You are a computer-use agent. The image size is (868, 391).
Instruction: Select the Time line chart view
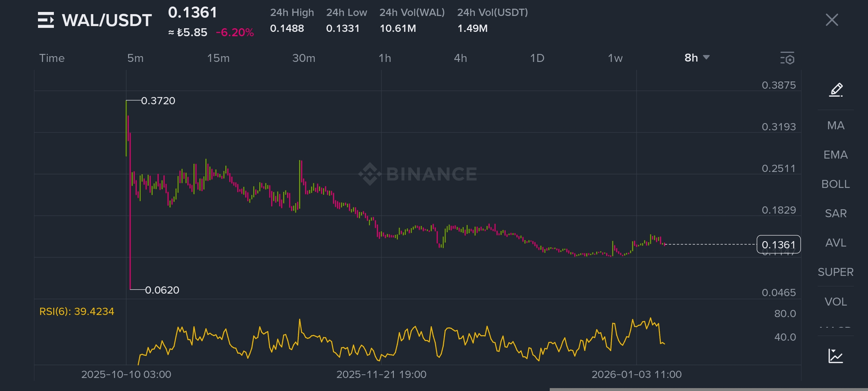point(52,58)
